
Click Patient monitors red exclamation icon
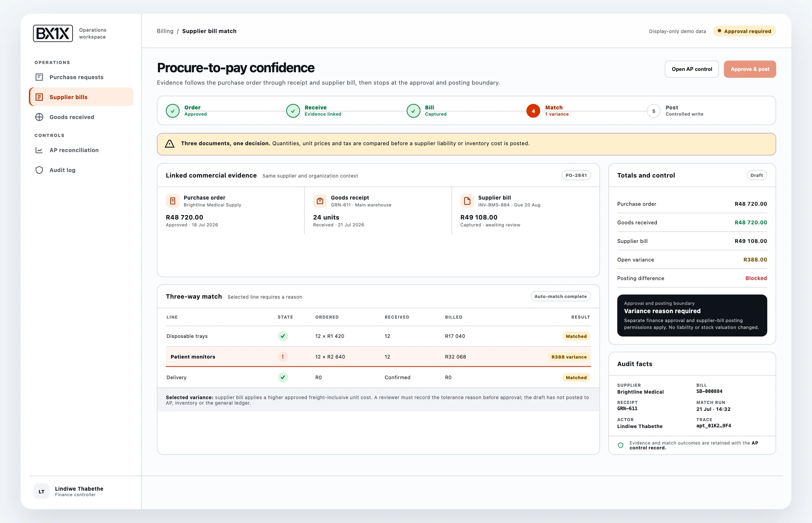(283, 357)
